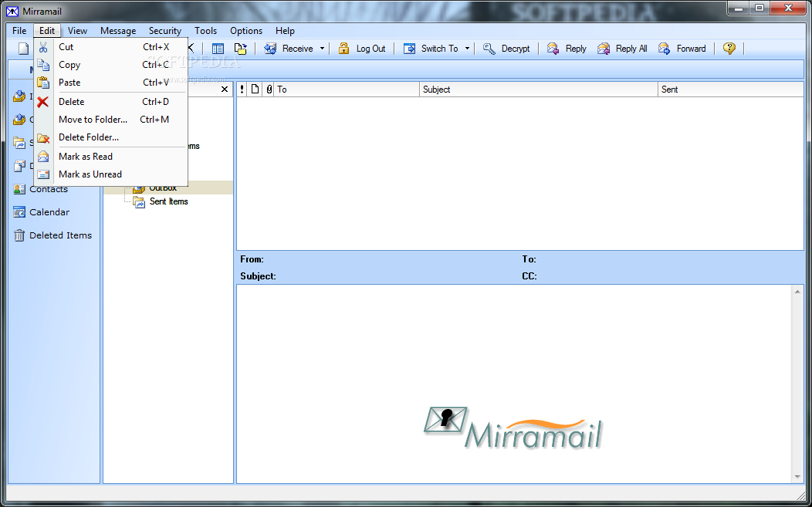Open the Security menu
Image resolution: width=812 pixels, height=507 pixels.
[164, 31]
